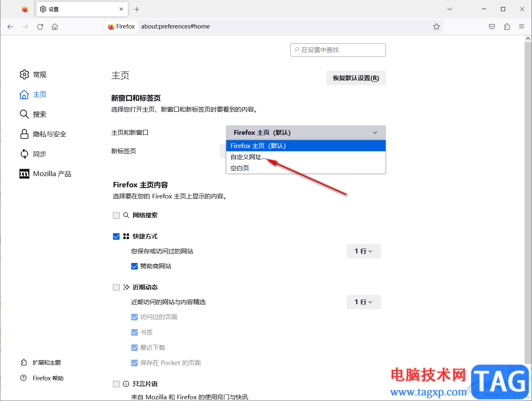Click the Firefox identity icon in the address bar
The height and width of the screenshot is (401, 532).
[121, 26]
